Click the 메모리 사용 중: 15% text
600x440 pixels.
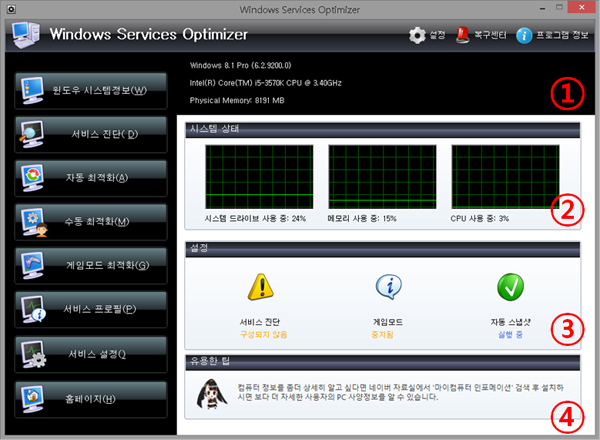click(x=362, y=219)
